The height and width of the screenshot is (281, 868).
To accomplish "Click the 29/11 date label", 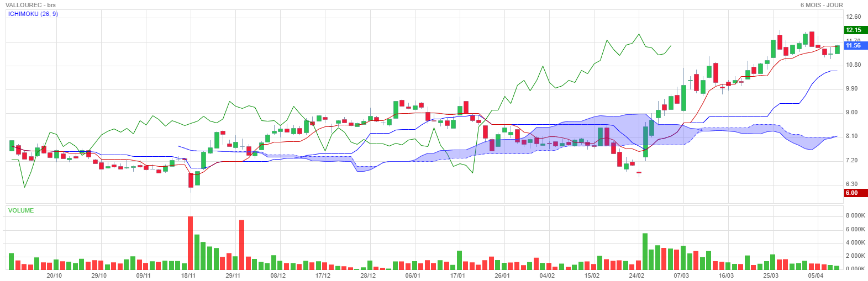I will pos(233,275).
